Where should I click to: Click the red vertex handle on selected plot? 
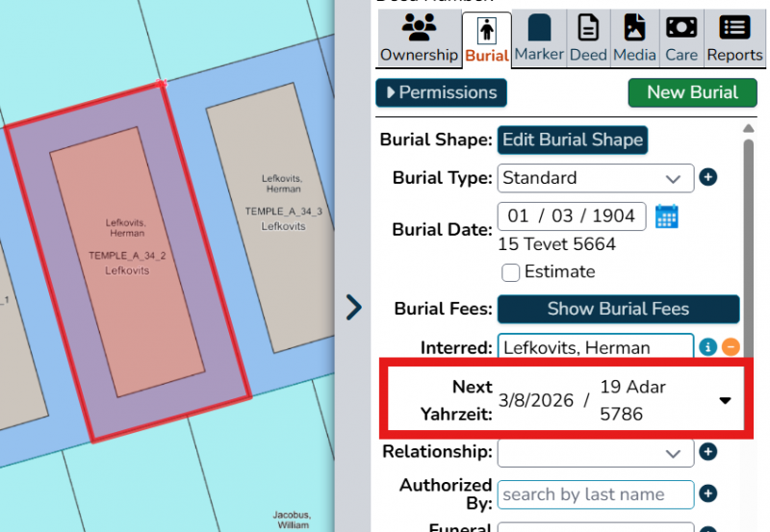(161, 84)
